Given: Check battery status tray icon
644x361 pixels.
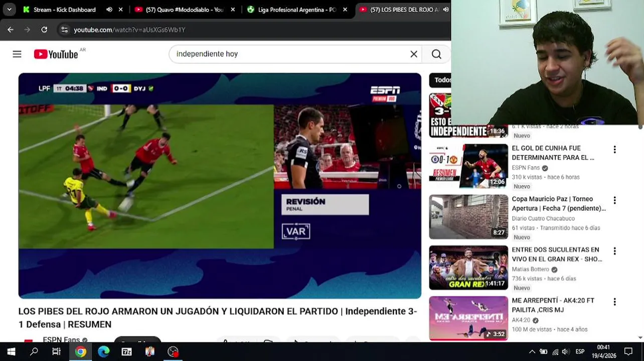Looking at the screenshot, I should coord(543,351).
